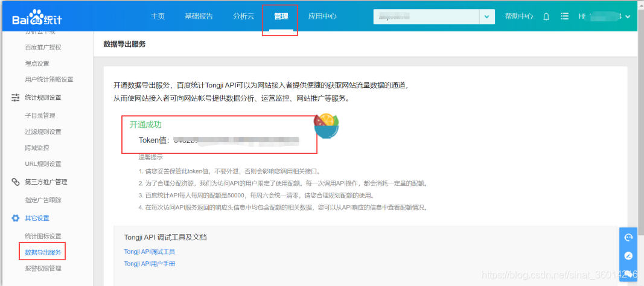The width and height of the screenshot is (644, 286).
Task: Open the notification bell icon
Action: point(546,16)
